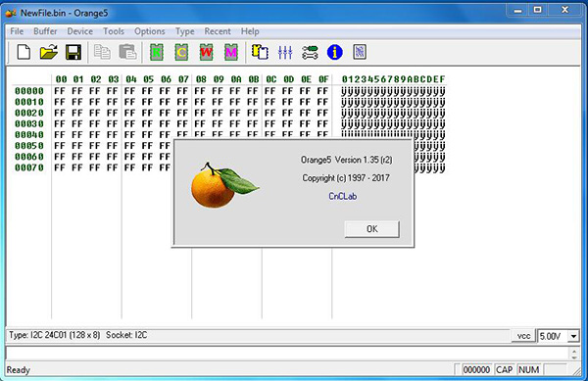Screen dimensions: 588x381
Task: Click the yellow script-and-chip toolbar icon
Action: coord(260,52)
